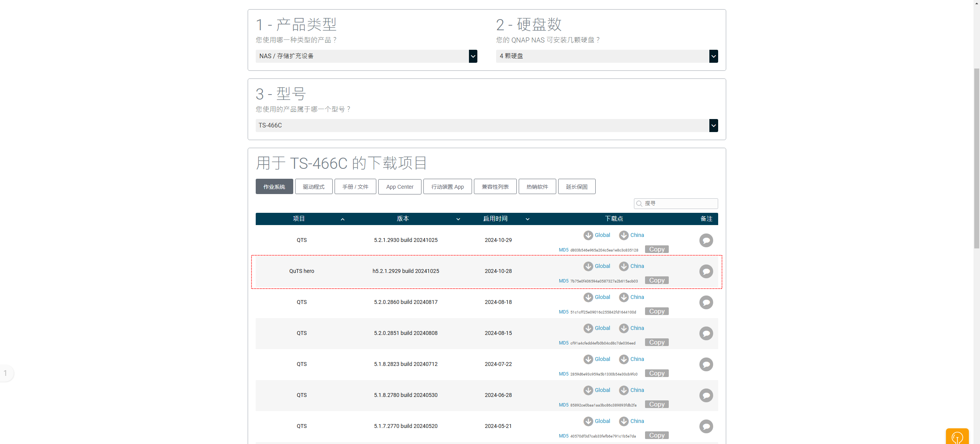Click date 2024-10-28 in QuTS hero row
Viewport: 980px width, 444px height.
click(x=498, y=271)
